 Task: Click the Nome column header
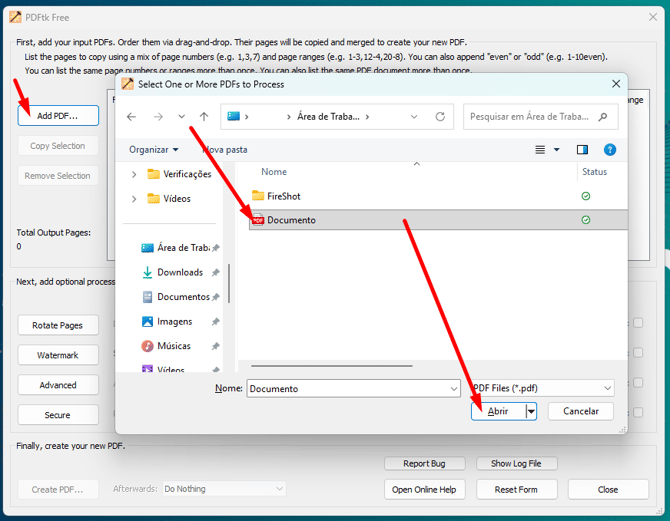point(274,172)
